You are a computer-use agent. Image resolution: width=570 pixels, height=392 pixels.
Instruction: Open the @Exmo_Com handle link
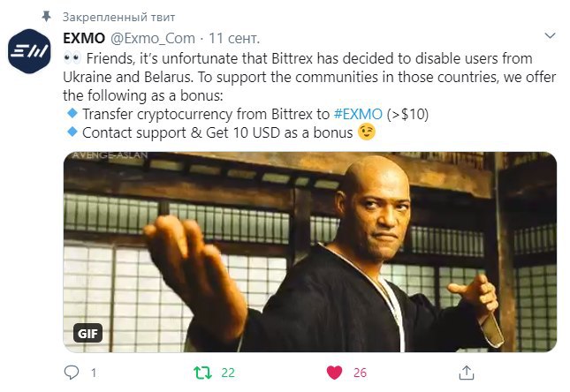click(x=152, y=38)
